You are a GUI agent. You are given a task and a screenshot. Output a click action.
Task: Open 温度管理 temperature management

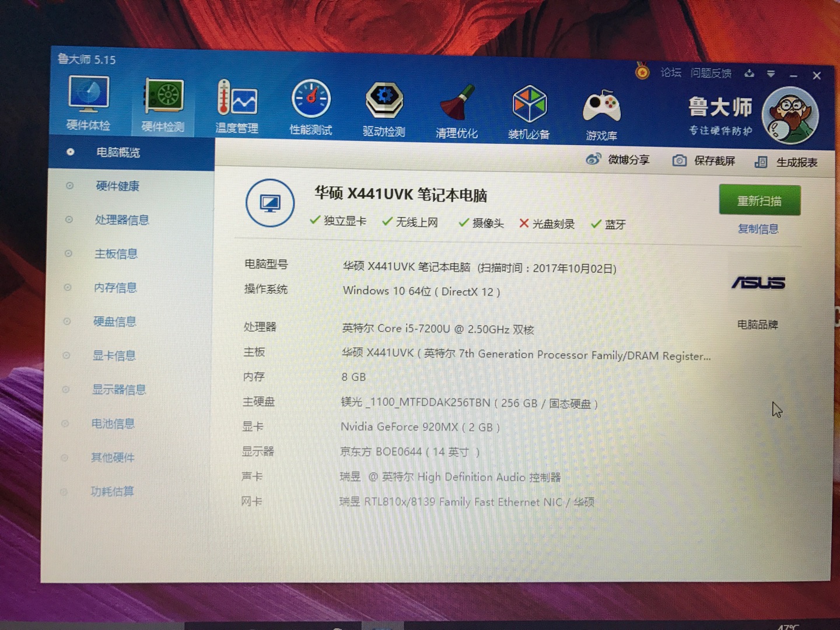click(x=237, y=107)
